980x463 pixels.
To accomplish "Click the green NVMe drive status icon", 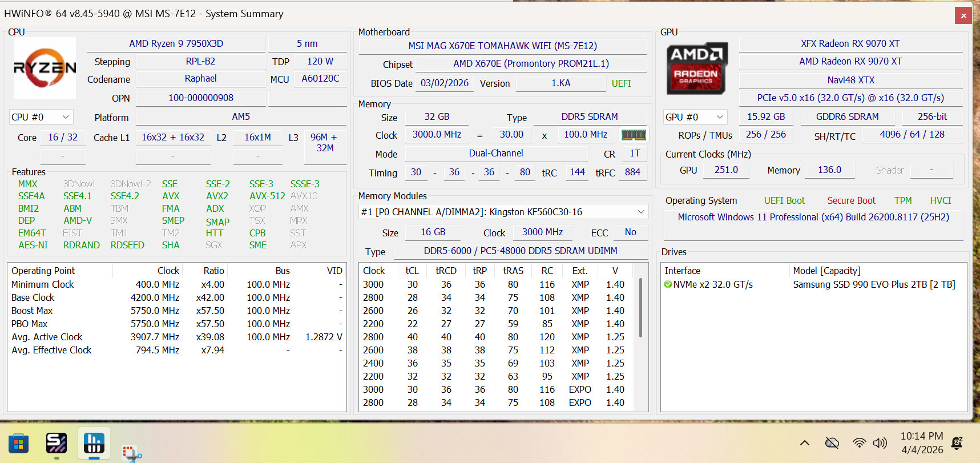I will pos(668,284).
